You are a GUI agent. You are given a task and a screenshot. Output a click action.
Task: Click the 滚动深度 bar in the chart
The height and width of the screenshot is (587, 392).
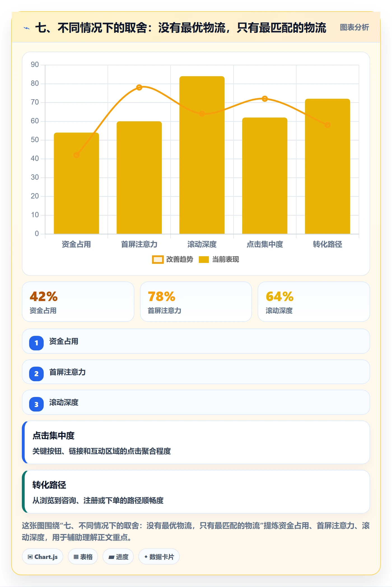[x=202, y=155]
